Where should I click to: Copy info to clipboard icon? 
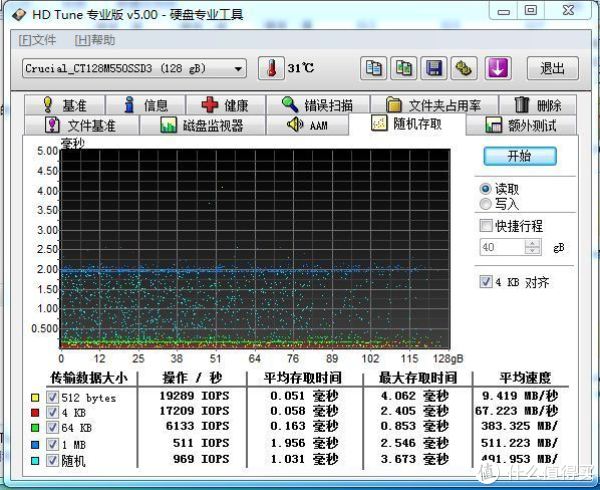pyautogui.click(x=373, y=68)
